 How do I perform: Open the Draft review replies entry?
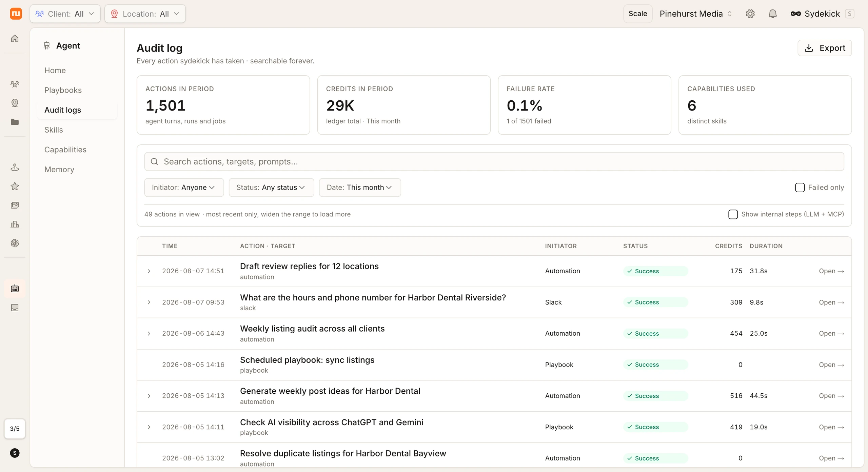click(x=831, y=271)
